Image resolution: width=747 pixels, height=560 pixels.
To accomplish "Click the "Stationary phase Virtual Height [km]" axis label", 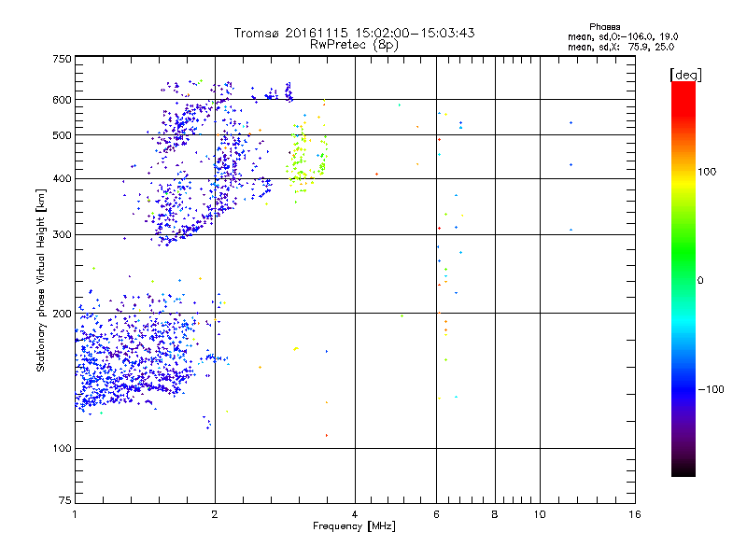I will point(41,280).
